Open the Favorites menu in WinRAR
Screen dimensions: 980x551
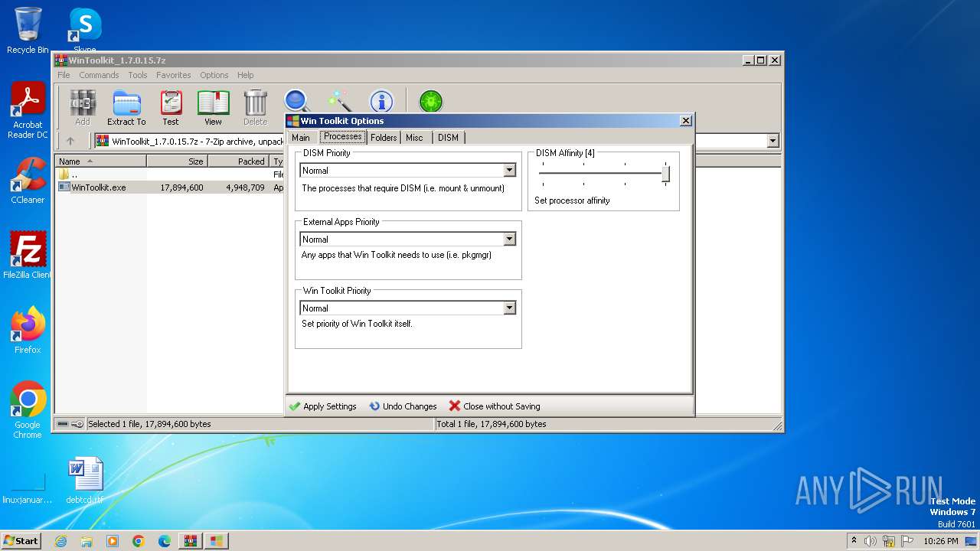(x=174, y=75)
